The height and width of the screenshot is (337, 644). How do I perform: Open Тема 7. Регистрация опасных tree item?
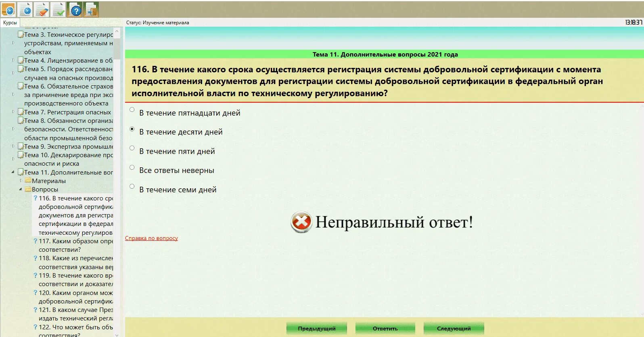(67, 112)
